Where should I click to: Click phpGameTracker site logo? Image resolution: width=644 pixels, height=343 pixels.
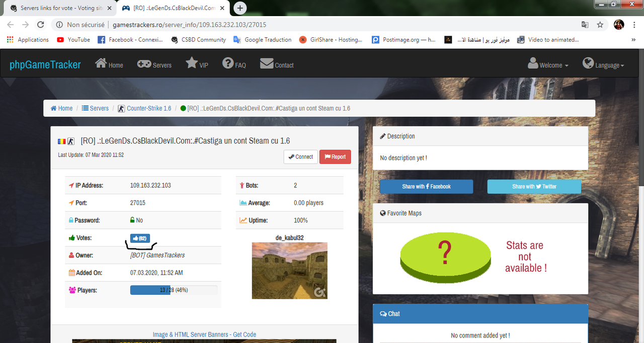point(45,64)
